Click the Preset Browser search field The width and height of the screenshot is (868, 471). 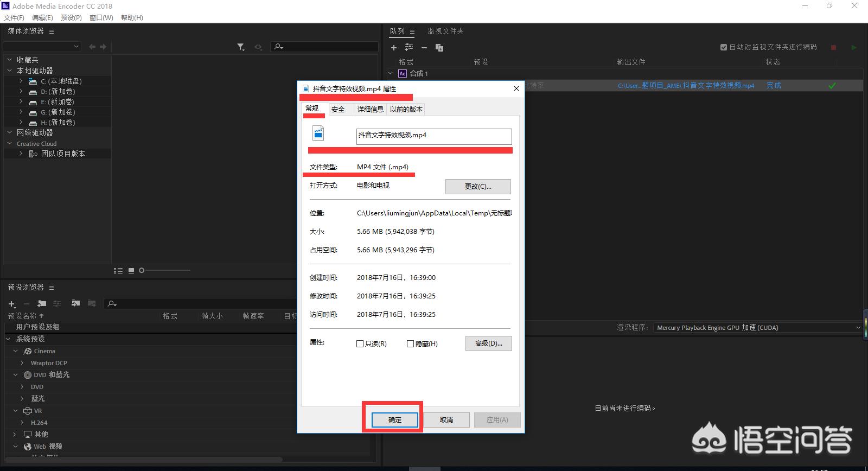201,304
